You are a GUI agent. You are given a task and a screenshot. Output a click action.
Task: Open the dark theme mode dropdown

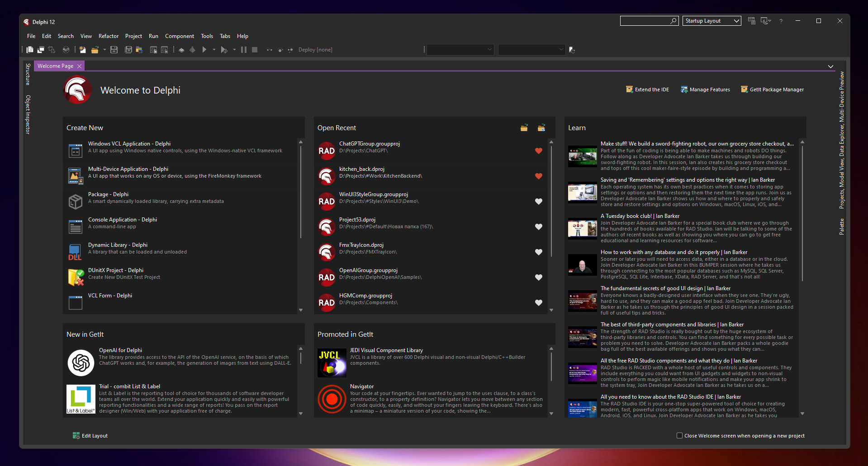click(766, 21)
